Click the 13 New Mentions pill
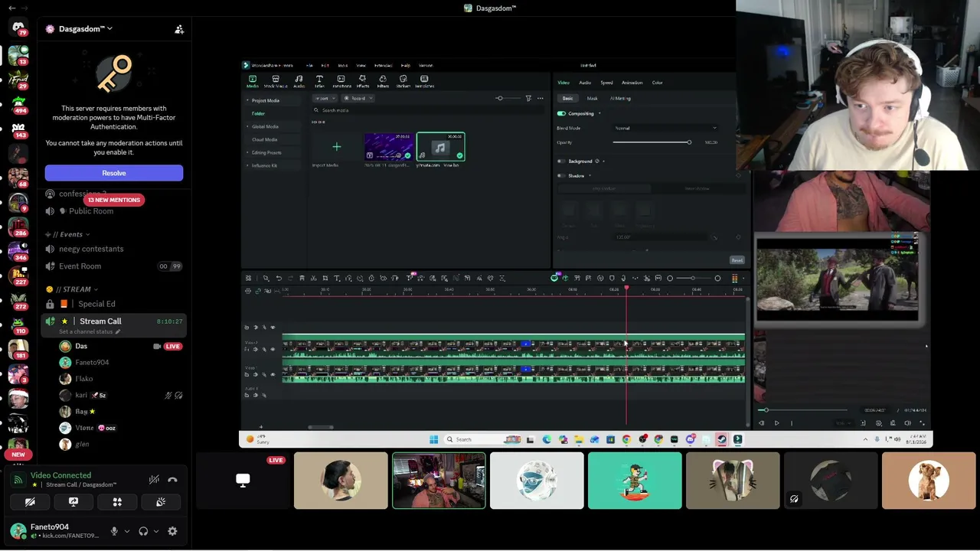 [114, 200]
